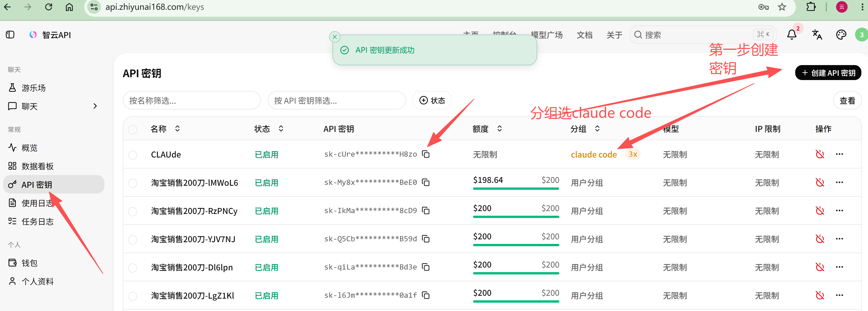
Task: Click quota bar of 淘宝销售200刀-RzPNCy
Action: click(516, 217)
